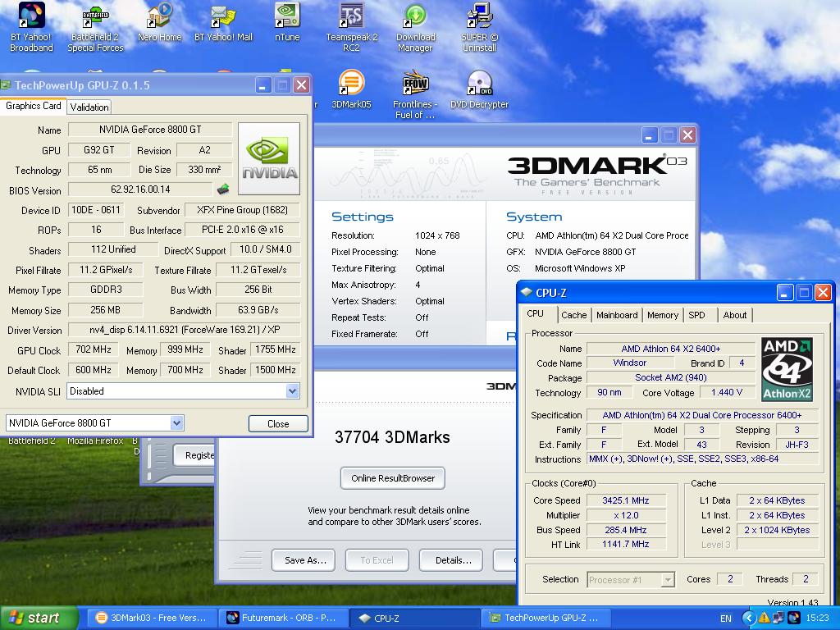
Task: Open BT Yahoo! Broadband desktop icon
Action: tap(31, 27)
